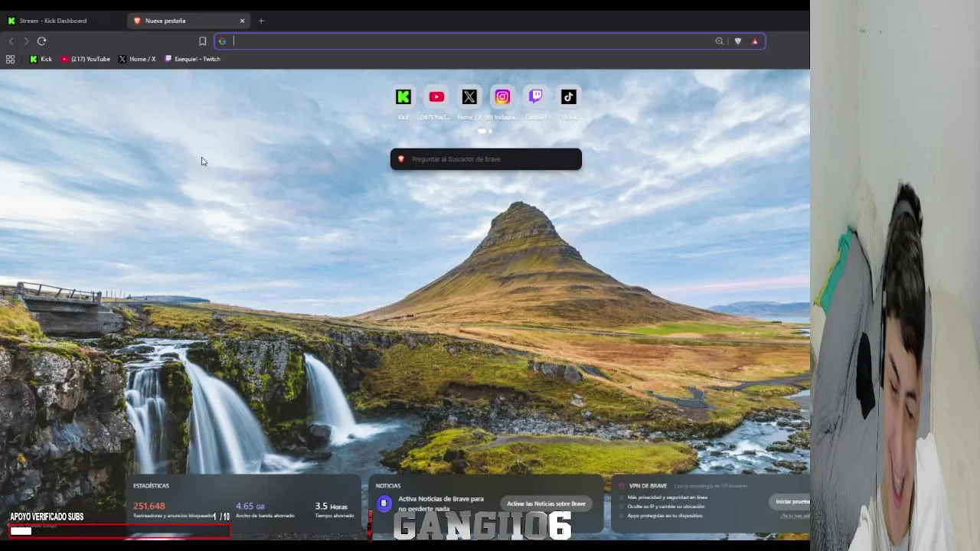Click the Brave News purple icon

point(384,504)
